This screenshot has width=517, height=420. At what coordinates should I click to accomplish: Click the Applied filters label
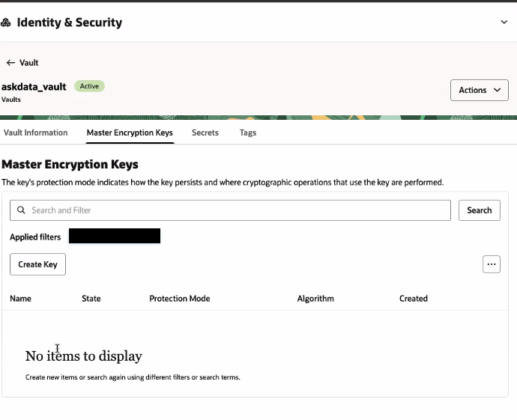coord(35,237)
